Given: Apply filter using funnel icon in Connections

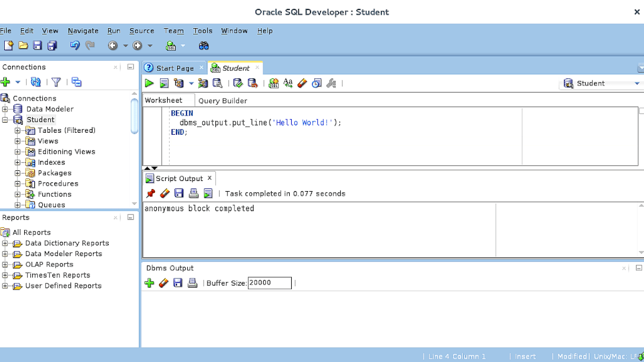Looking at the screenshot, I should [x=56, y=82].
